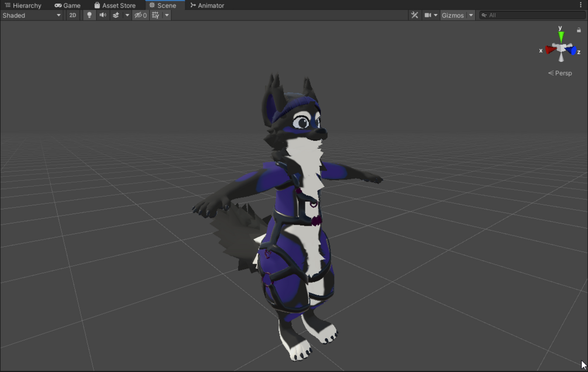This screenshot has width=588, height=372.
Task: Open the Game tab
Action: (67, 5)
